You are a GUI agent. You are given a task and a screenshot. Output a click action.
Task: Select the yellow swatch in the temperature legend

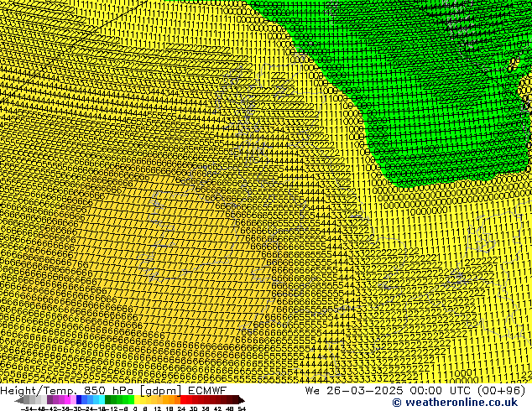[137, 399]
